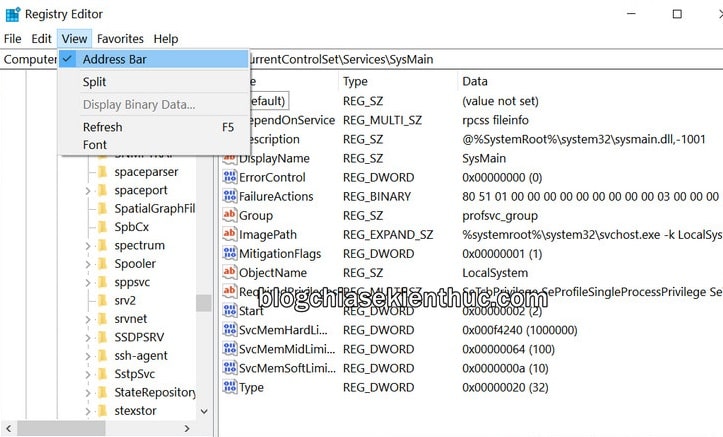Click the profsvc_group data cell
The image size is (723, 437).
(x=500, y=216)
